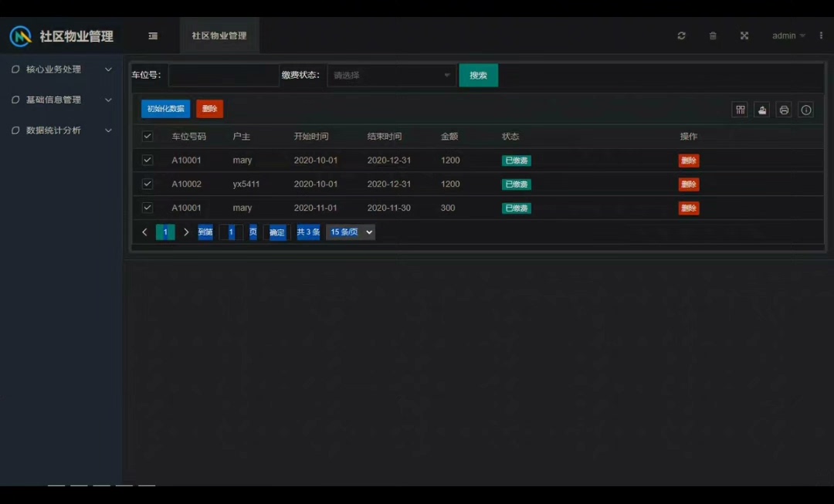Click icon beside 数据统计分析 in sidebar
This screenshot has height=504, width=834.
[x=15, y=130]
